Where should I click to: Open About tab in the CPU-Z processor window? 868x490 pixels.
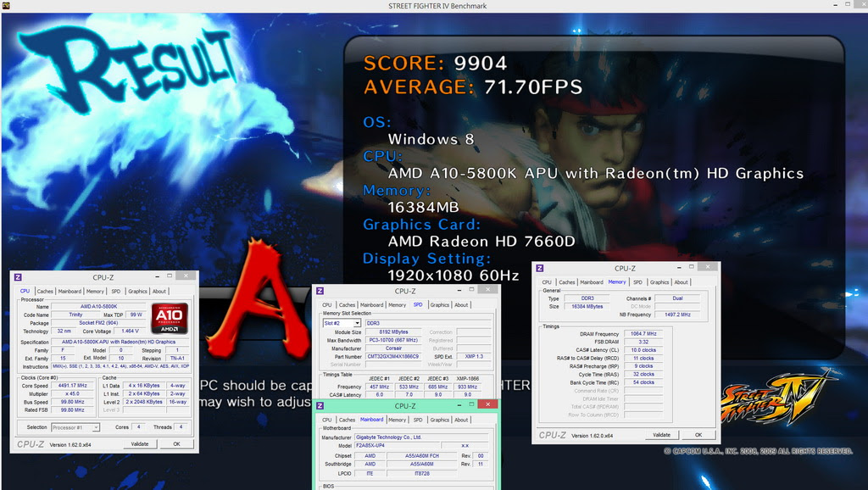(x=159, y=292)
